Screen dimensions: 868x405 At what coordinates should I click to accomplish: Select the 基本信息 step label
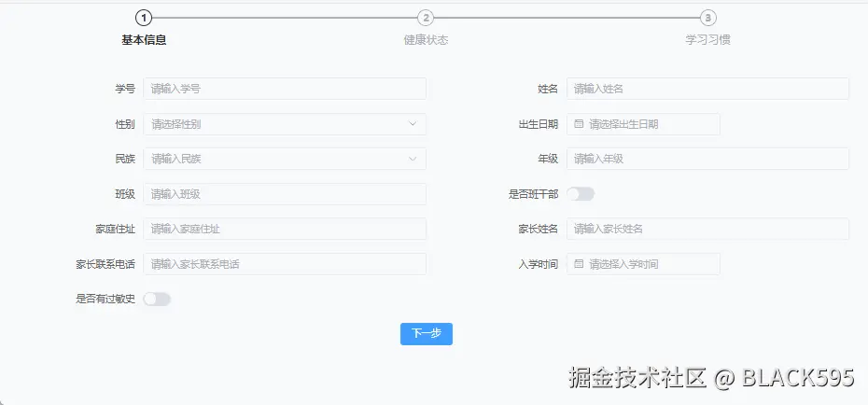click(144, 40)
